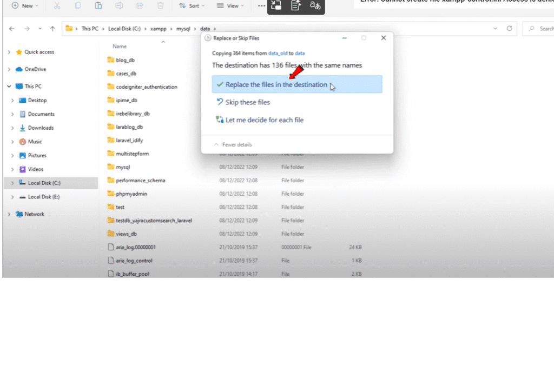This screenshot has height=392, width=554.
Task: Select the multistepform folder
Action: coord(132,154)
